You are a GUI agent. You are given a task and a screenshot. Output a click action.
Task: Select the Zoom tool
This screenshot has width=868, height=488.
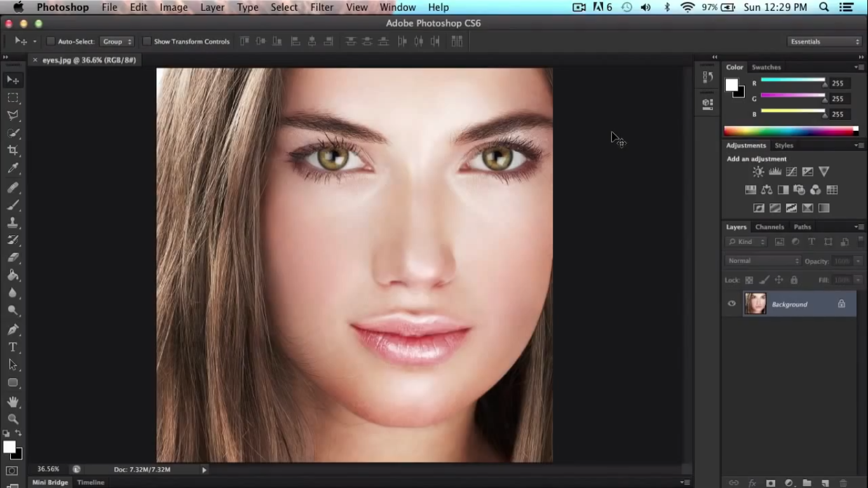point(13,419)
